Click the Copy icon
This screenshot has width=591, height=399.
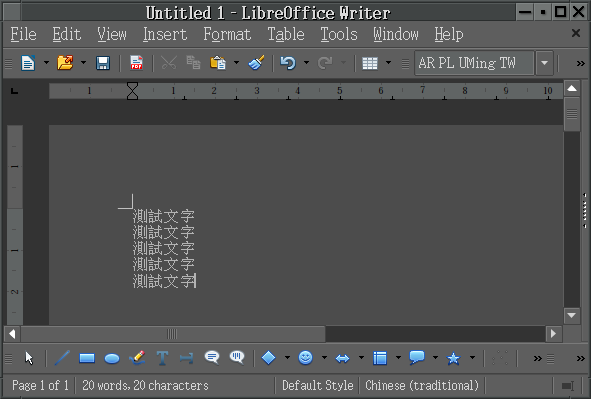pos(193,63)
